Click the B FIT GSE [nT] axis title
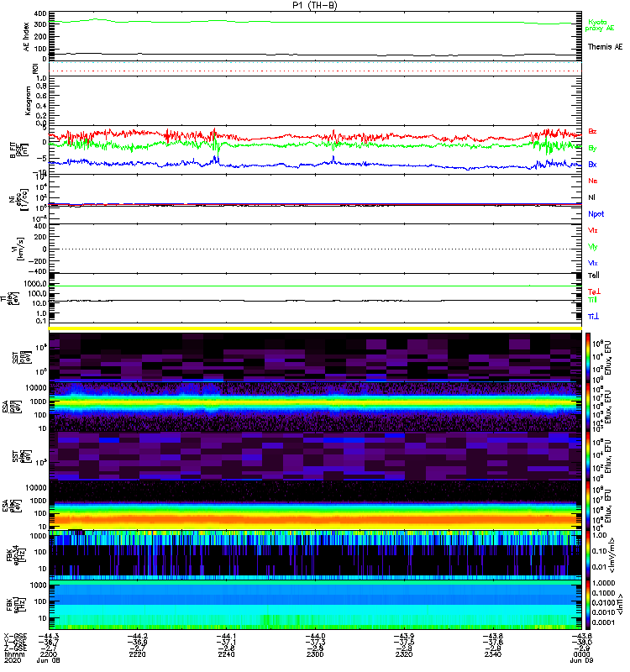Screen dimensions: 630x672 (x=18, y=150)
